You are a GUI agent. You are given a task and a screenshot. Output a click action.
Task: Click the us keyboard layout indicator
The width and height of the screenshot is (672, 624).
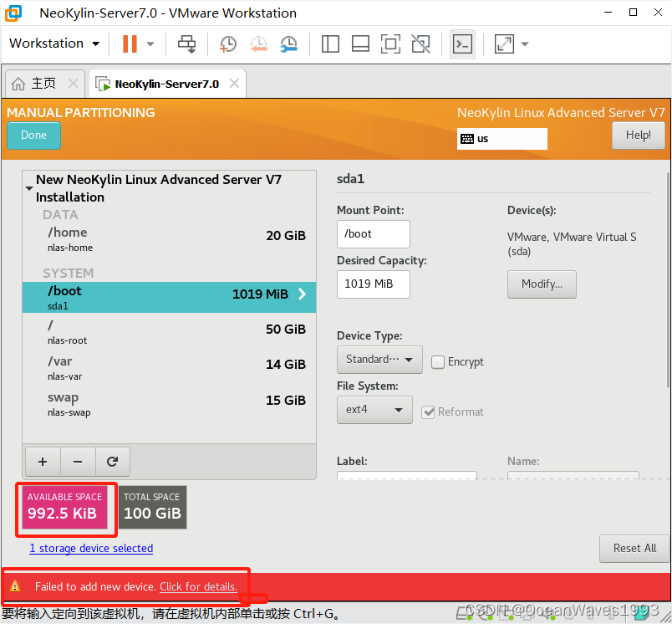coord(501,139)
